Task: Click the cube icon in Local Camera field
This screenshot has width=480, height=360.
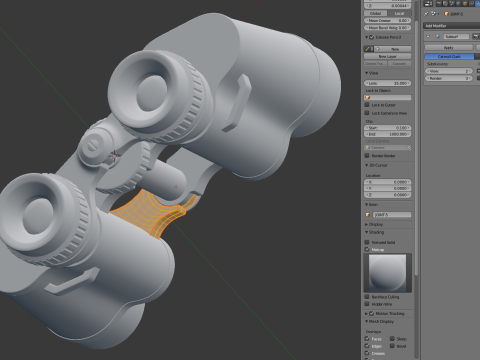Action: tap(368, 147)
